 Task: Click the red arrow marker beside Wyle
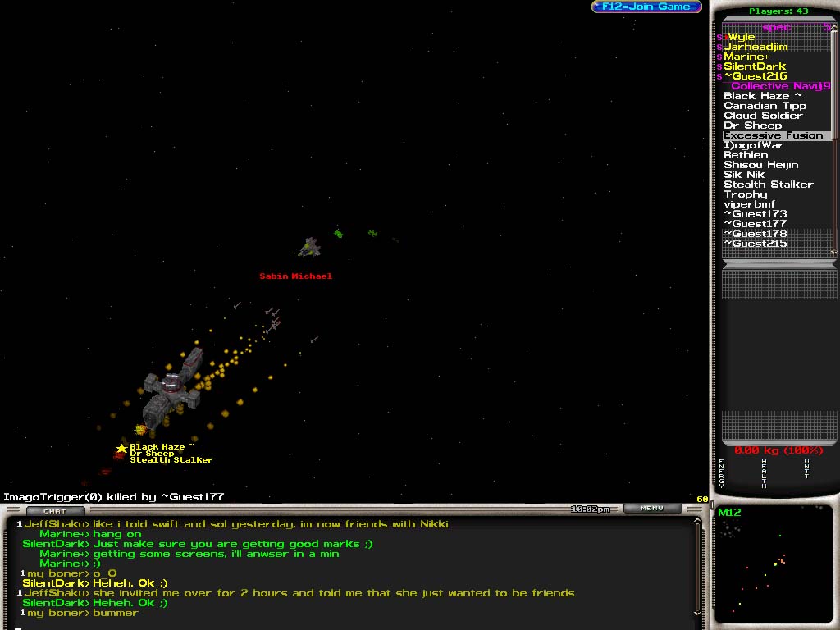[x=725, y=37]
